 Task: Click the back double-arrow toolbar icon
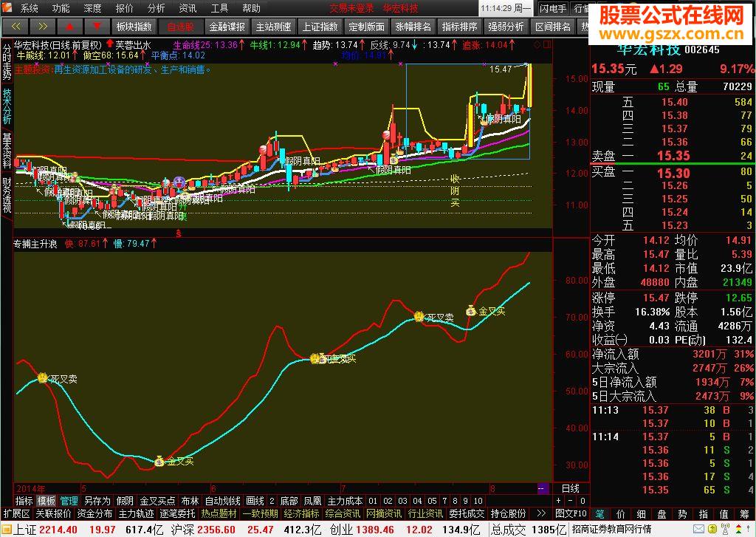click(16, 27)
